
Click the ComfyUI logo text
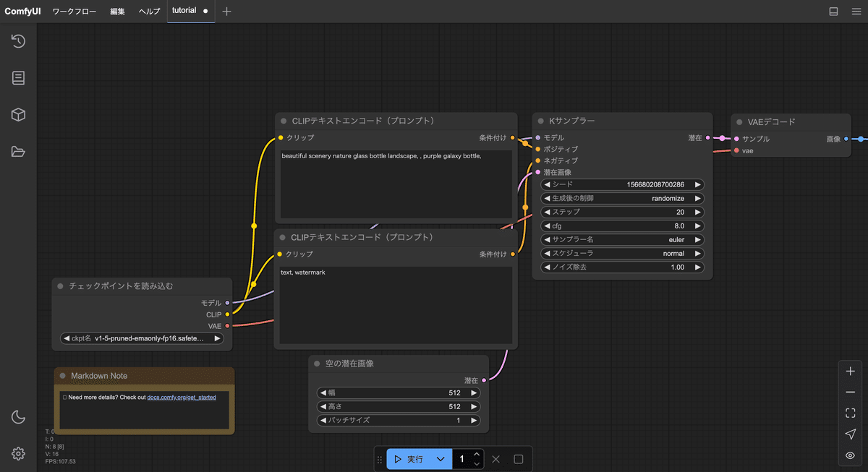[22, 12]
